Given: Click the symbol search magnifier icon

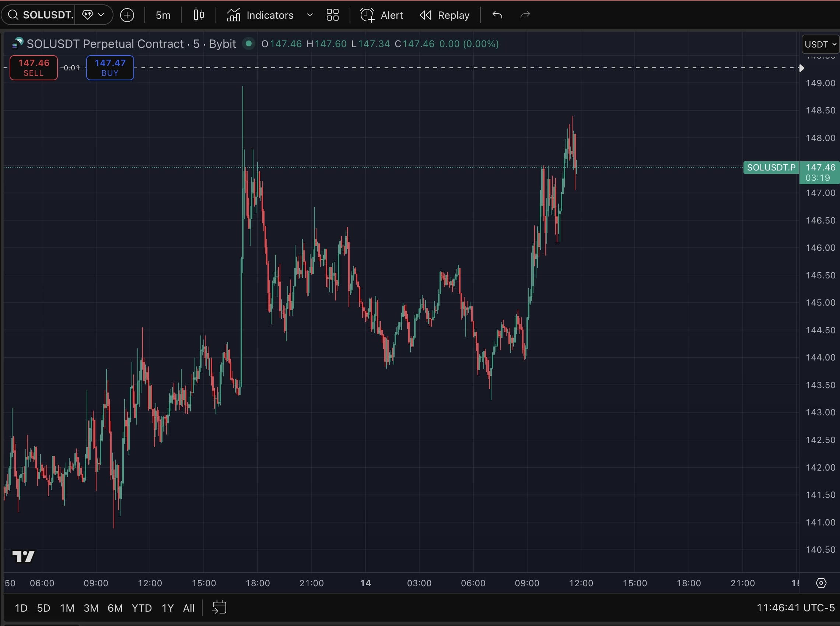Looking at the screenshot, I should click(13, 15).
